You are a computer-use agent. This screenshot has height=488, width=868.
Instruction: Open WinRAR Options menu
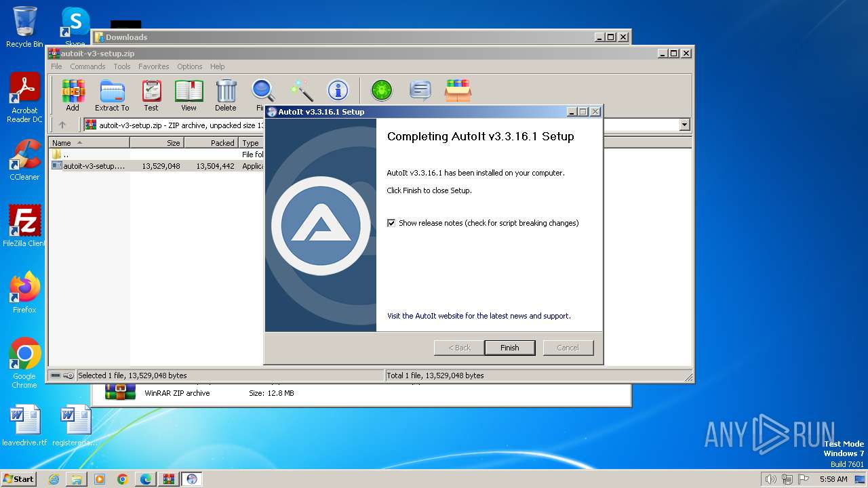(190, 66)
